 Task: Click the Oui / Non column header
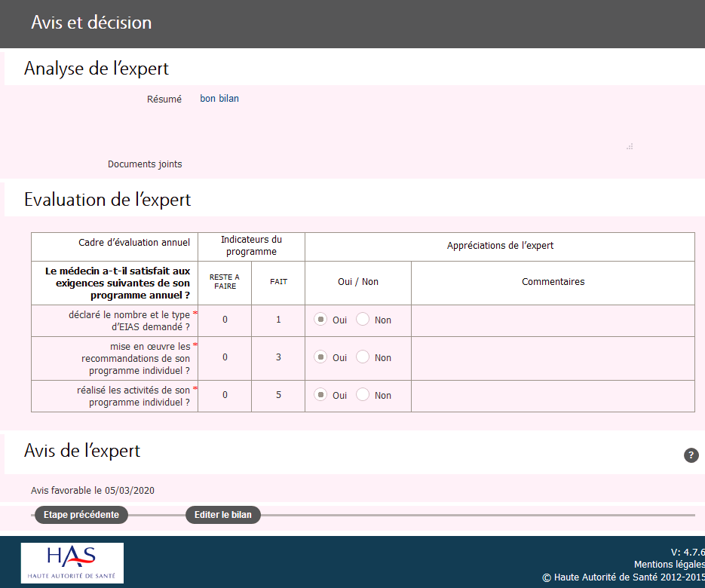358,282
